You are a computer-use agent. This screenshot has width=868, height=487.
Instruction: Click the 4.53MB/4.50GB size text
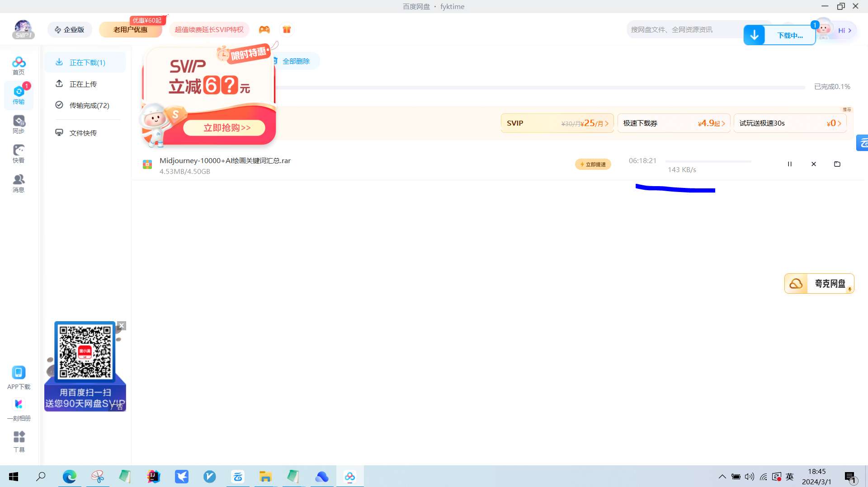coord(185,171)
